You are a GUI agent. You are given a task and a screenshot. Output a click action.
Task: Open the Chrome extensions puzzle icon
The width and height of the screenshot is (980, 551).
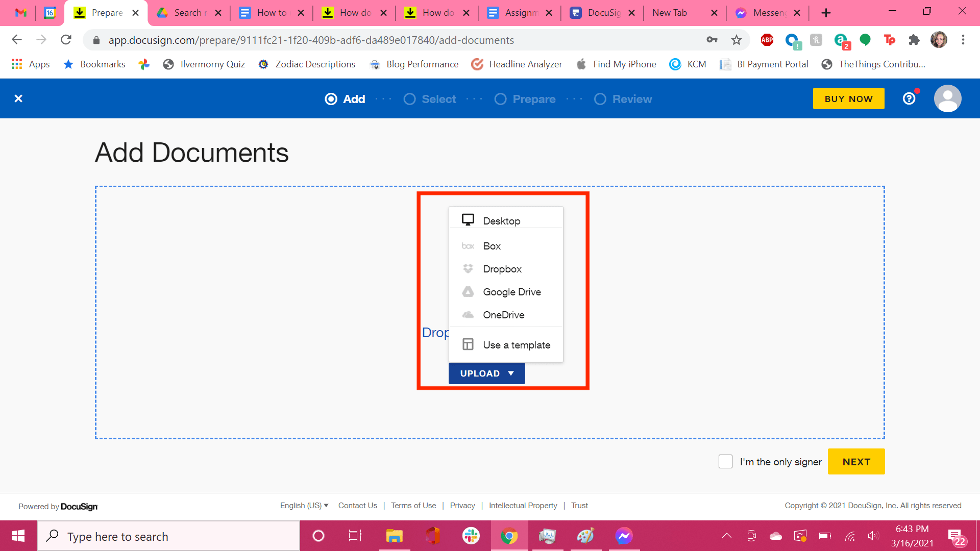click(x=914, y=40)
